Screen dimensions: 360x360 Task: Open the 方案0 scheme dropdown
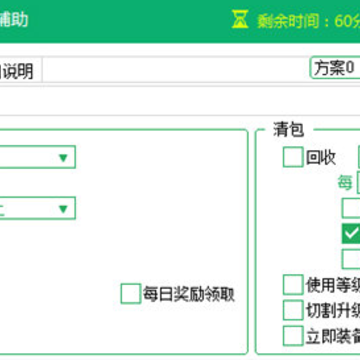tap(335, 68)
